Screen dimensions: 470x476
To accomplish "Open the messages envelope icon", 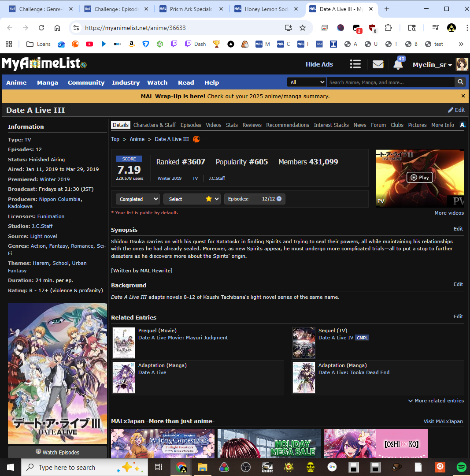I will 378,64.
